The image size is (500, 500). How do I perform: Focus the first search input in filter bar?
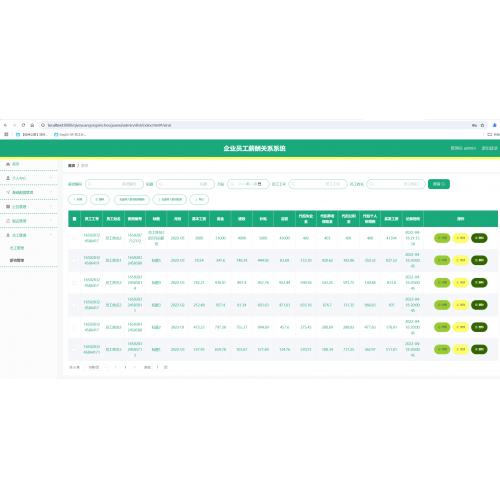(x=114, y=184)
